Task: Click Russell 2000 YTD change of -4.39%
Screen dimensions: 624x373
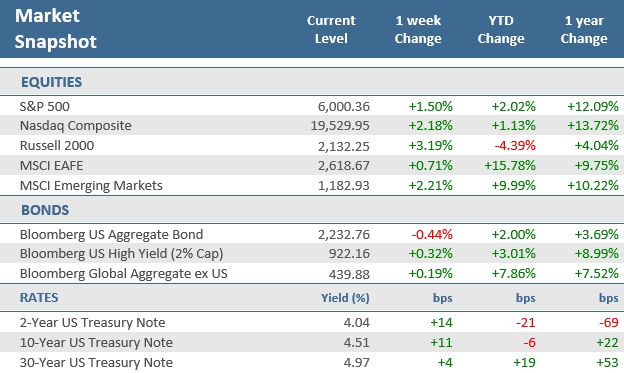Action: point(515,146)
